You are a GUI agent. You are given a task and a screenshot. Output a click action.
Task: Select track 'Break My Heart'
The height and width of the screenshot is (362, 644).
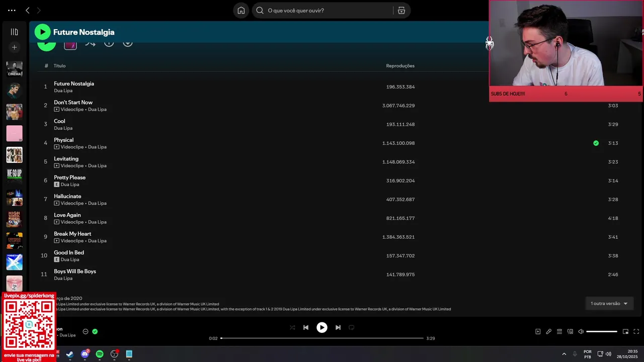72,234
